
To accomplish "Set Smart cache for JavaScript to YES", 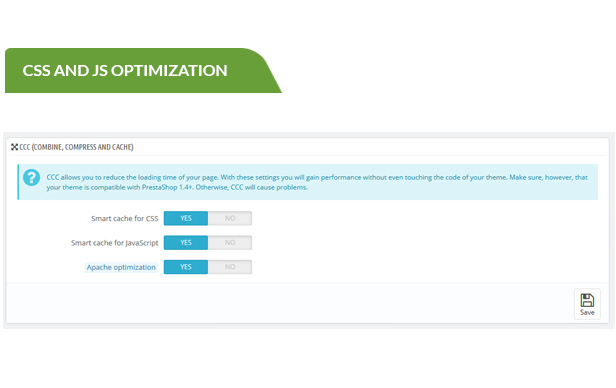I will tap(186, 243).
